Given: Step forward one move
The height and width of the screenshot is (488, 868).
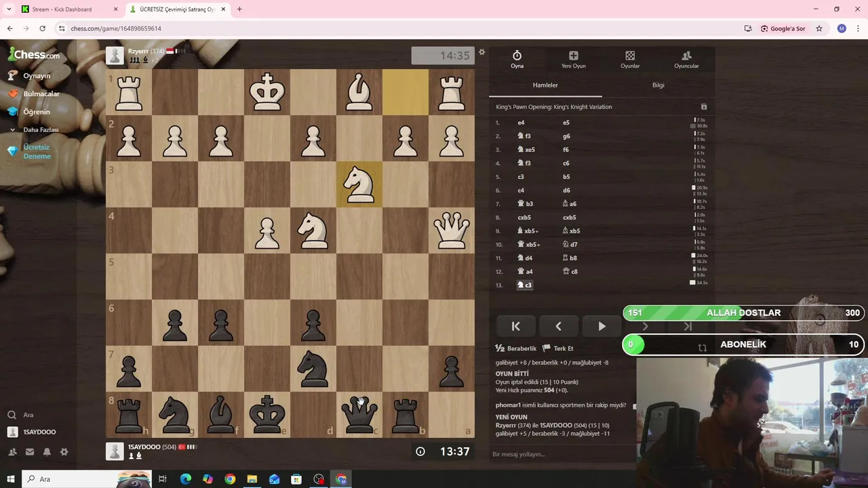Looking at the screenshot, I should click(645, 327).
